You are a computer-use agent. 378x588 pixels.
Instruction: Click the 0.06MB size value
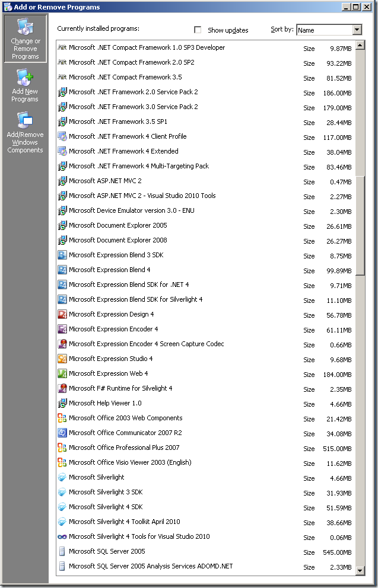tap(341, 538)
